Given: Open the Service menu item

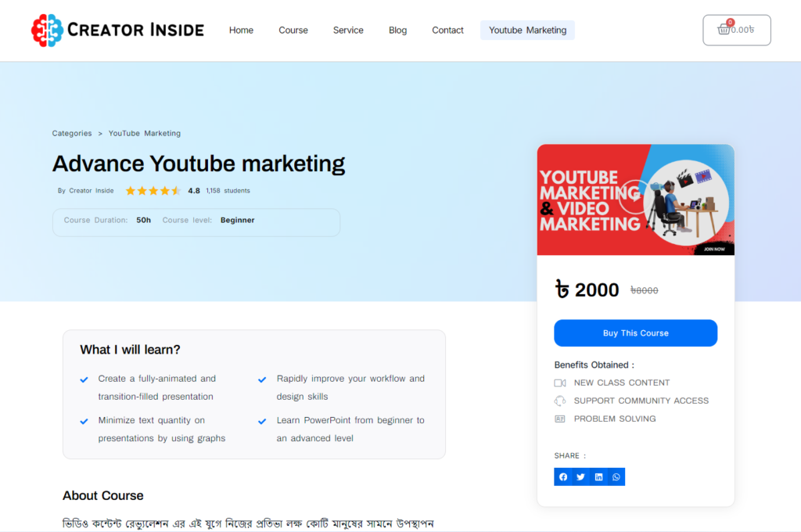Looking at the screenshot, I should [x=348, y=31].
